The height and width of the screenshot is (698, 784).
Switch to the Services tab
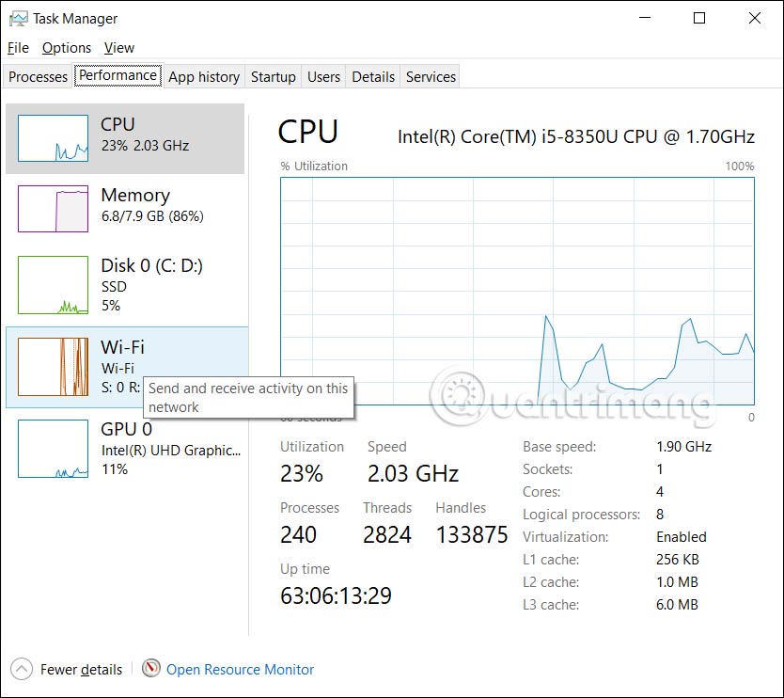pos(431,77)
